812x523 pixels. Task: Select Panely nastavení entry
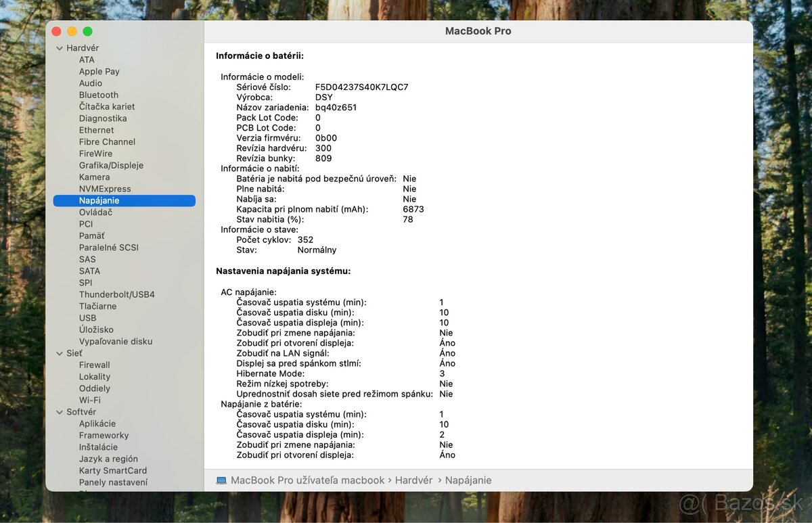click(113, 482)
